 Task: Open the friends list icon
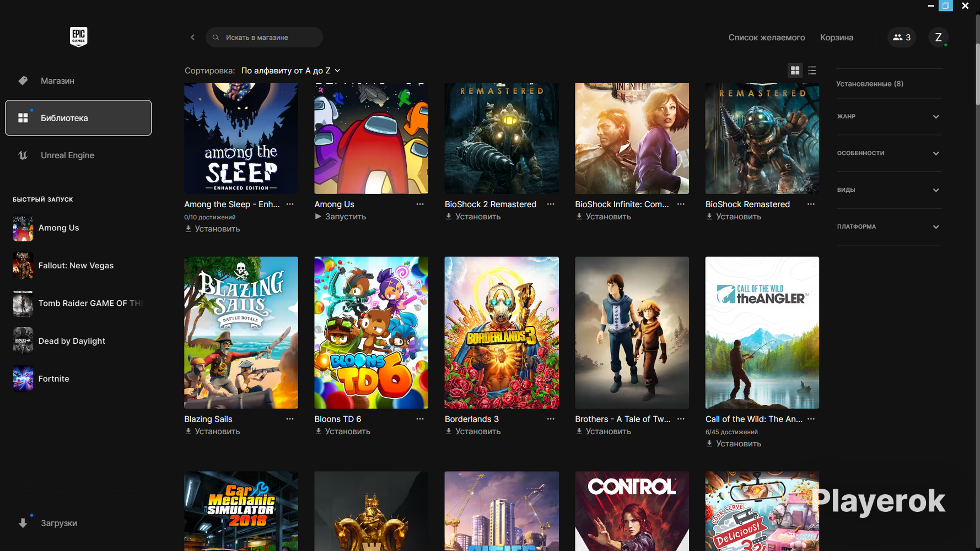(x=902, y=37)
